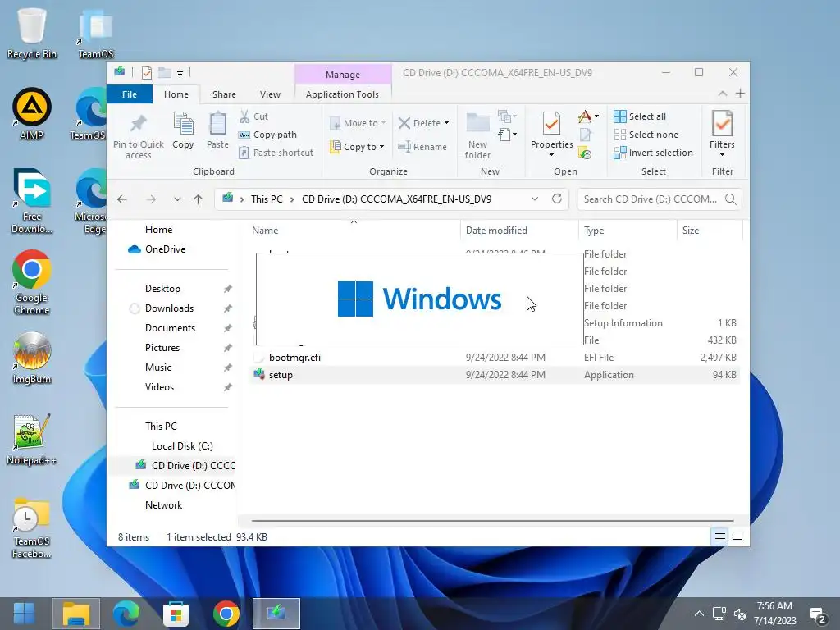Screen dimensions: 840x630
Task: Click the taskbar clock and date
Action: (x=774, y=614)
